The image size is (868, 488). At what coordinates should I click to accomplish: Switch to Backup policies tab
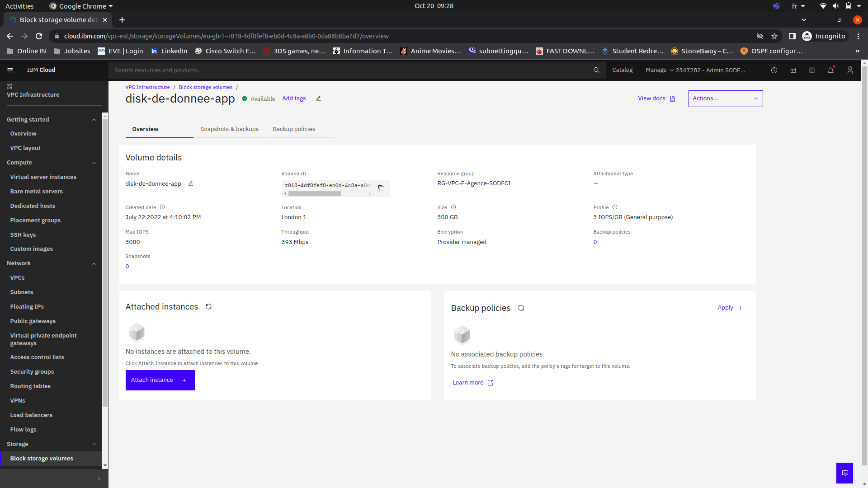[294, 129]
